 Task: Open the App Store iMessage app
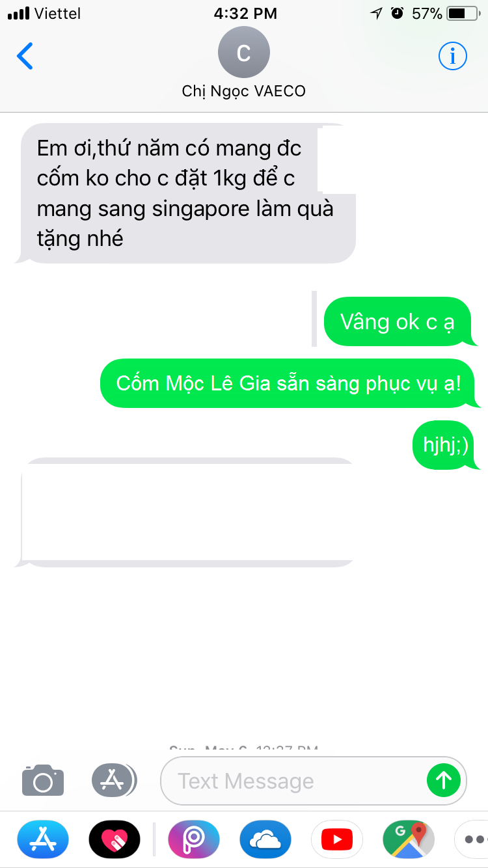[x=42, y=839]
